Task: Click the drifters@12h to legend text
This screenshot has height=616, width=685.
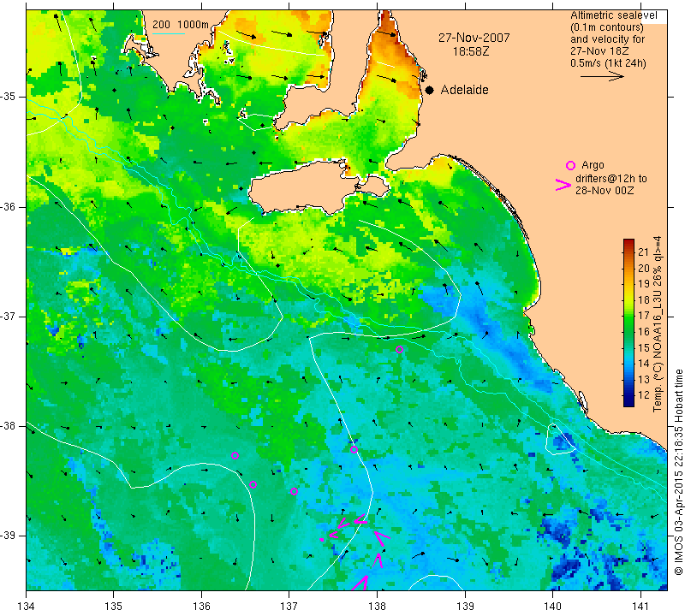Action: click(611, 179)
